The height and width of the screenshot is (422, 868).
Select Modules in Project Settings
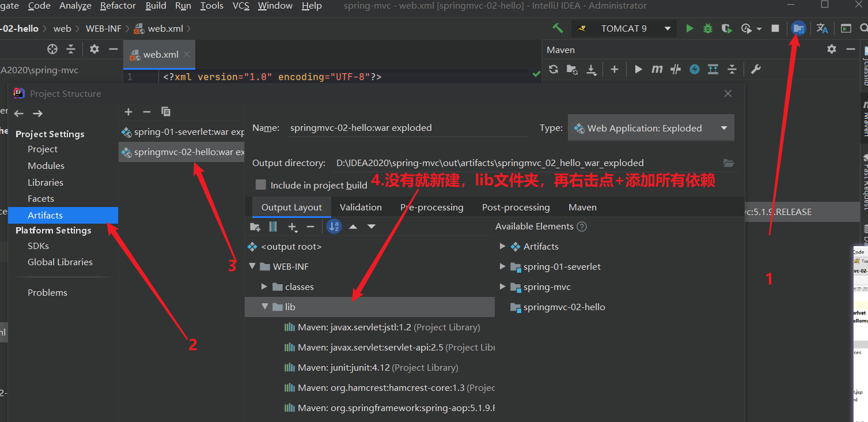pyautogui.click(x=46, y=165)
